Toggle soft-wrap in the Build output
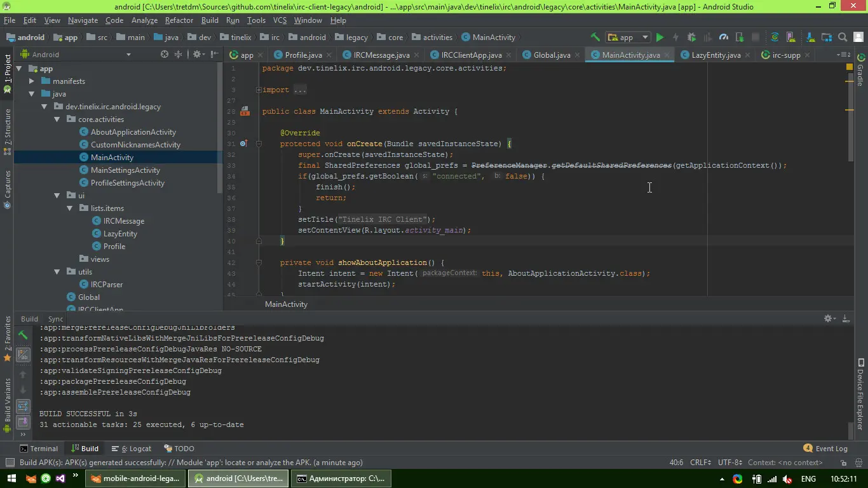Viewport: 868px width, 488px height. 23,405
